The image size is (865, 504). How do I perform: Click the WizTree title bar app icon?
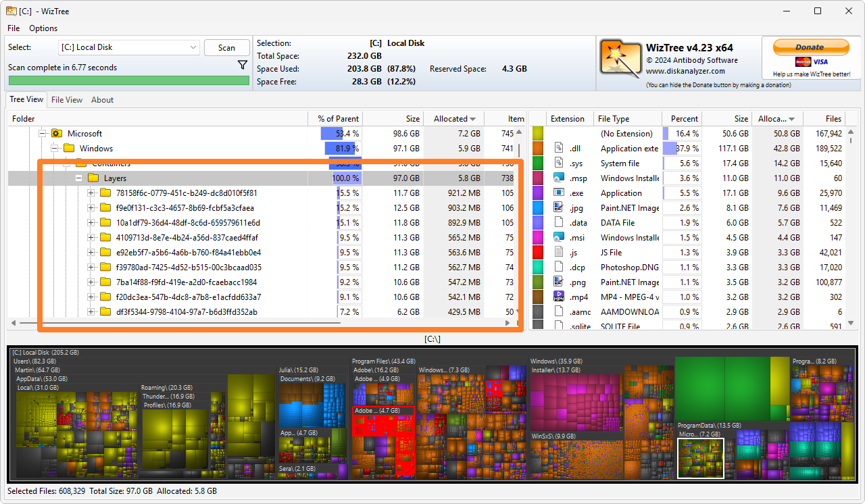point(12,11)
